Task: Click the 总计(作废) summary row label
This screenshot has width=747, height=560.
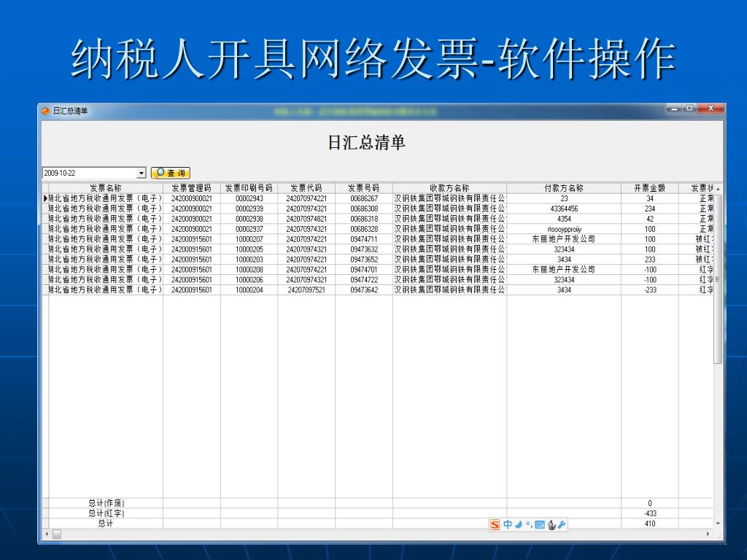Action: (106, 503)
